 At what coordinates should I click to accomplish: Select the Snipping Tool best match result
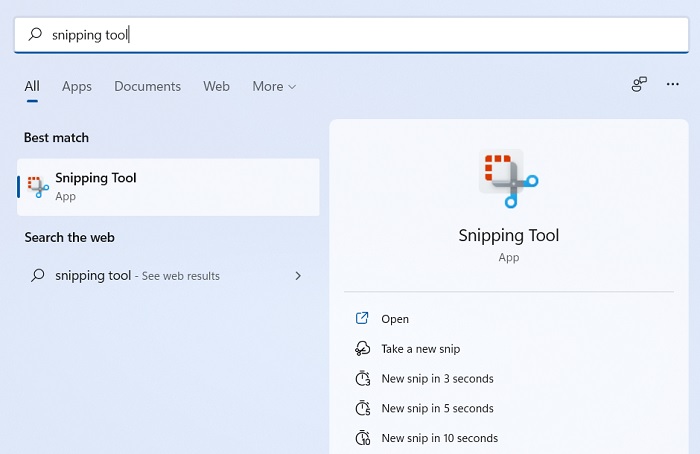pos(168,187)
